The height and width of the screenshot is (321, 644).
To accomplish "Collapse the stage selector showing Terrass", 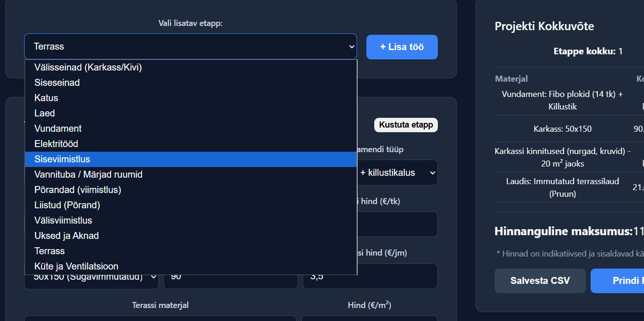I will coord(190,46).
